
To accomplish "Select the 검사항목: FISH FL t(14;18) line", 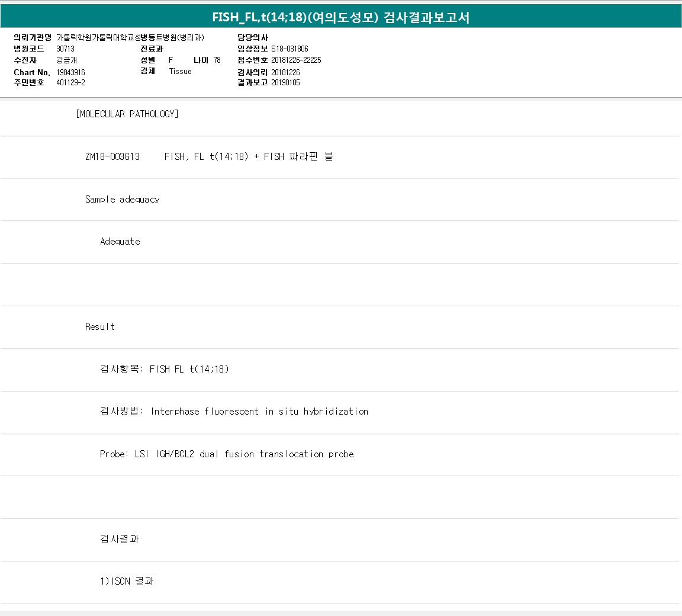I will pyautogui.click(x=165, y=369).
